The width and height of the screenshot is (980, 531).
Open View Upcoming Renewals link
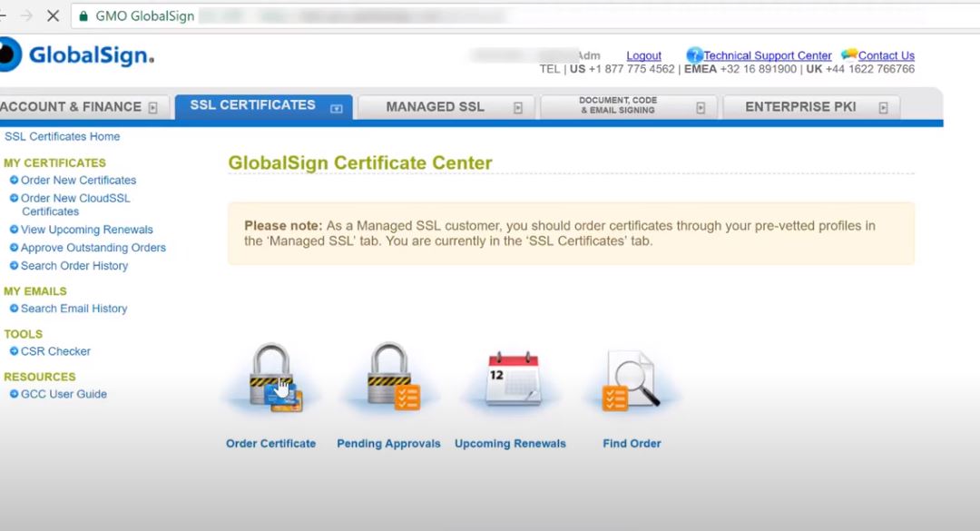(x=87, y=230)
